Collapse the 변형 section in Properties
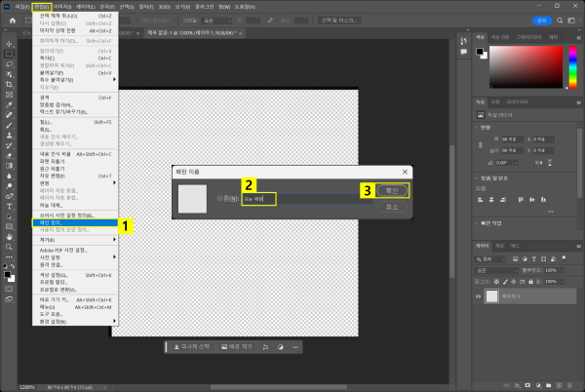 (x=477, y=128)
